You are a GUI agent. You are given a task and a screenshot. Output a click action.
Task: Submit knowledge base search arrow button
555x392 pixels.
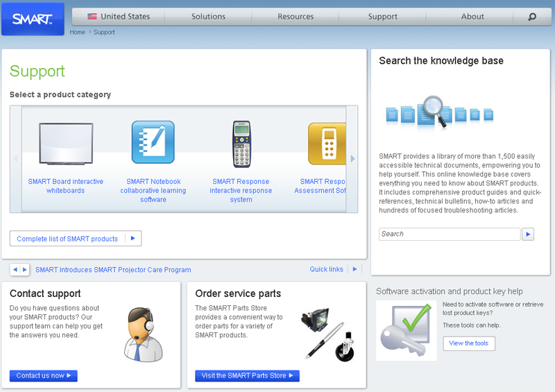(x=528, y=234)
